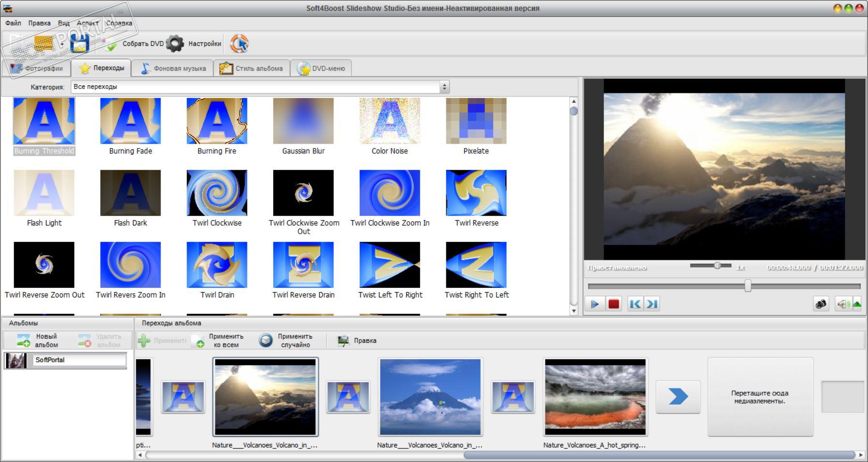
Task: Switch to the Фотографии tab
Action: pyautogui.click(x=37, y=68)
